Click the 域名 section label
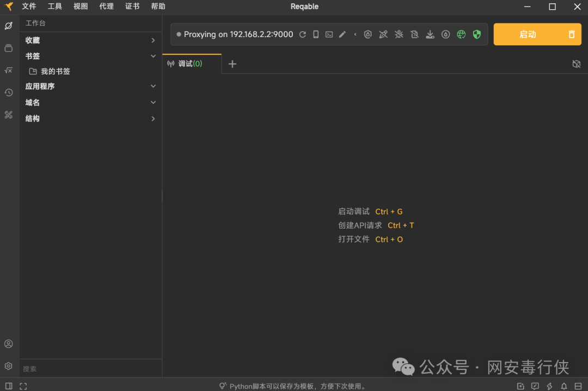The image size is (588, 391). point(33,102)
